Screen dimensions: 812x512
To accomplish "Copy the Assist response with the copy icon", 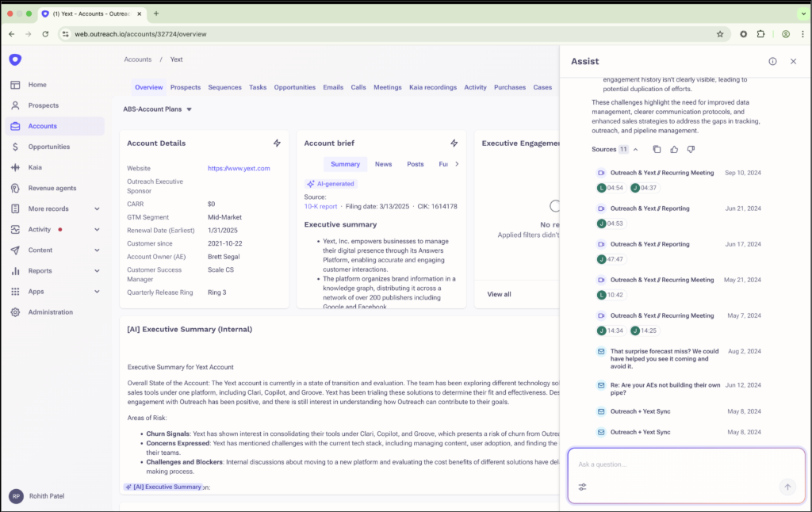I will pyautogui.click(x=657, y=149).
